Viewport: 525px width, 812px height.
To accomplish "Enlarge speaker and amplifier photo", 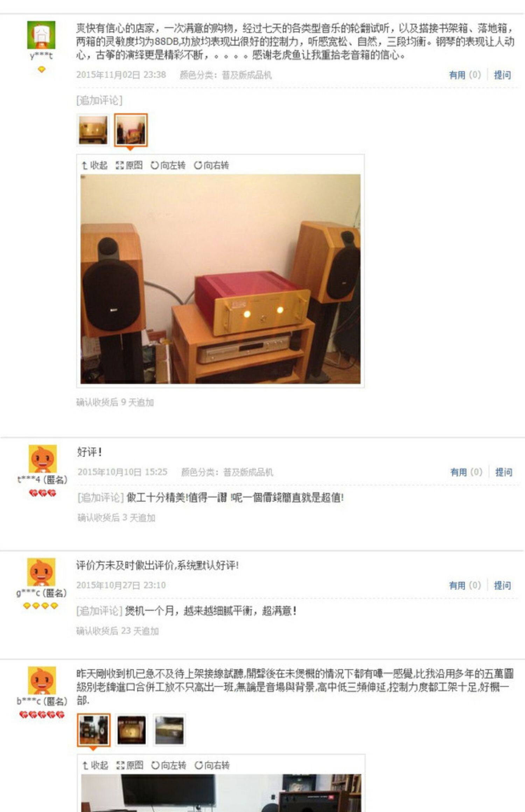I will click(220, 279).
